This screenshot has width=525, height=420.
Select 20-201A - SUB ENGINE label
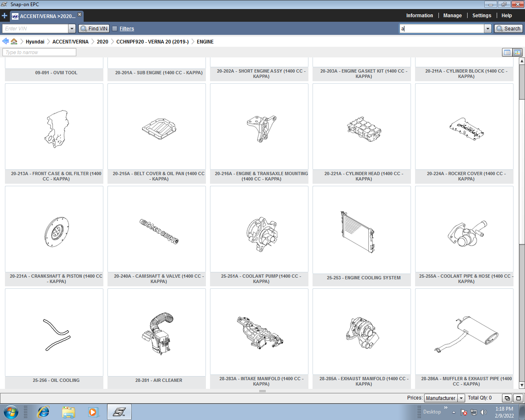click(x=159, y=73)
